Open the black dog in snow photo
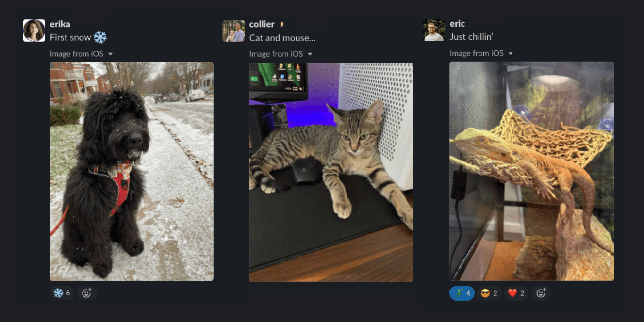Screen dimensions: 644x322 [132, 171]
